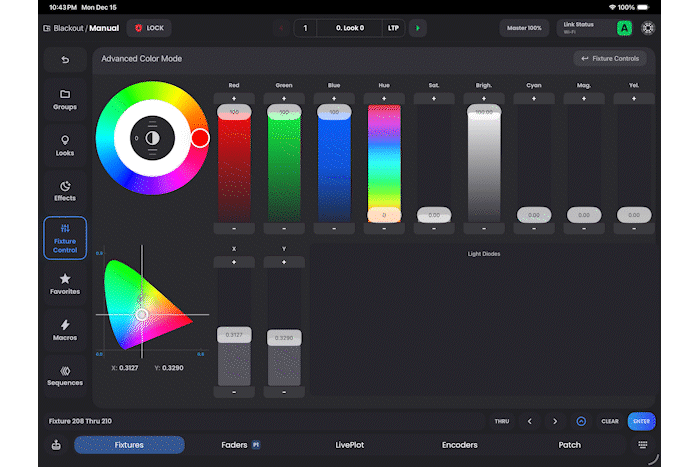
Task: Click the back arrow in sidebar
Action: 65,60
